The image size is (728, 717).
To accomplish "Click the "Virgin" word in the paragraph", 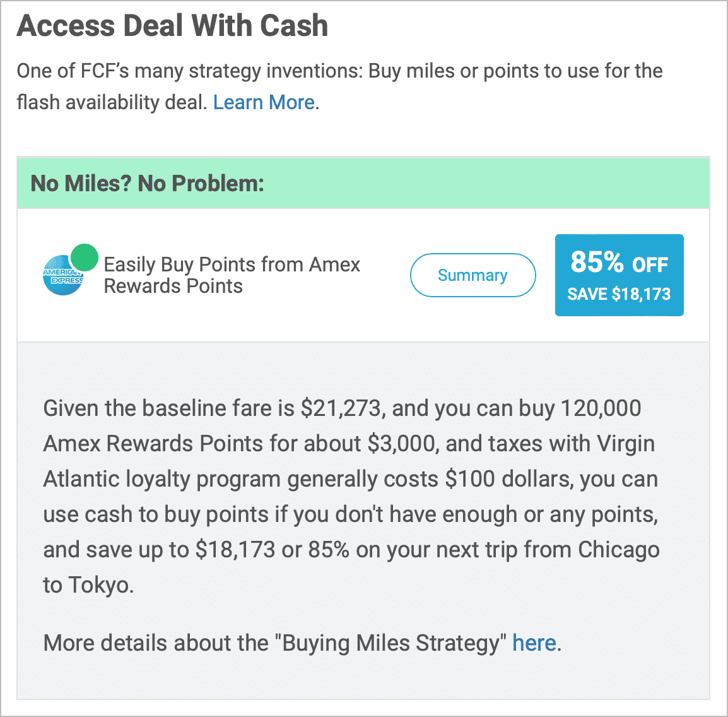I will point(625,444).
